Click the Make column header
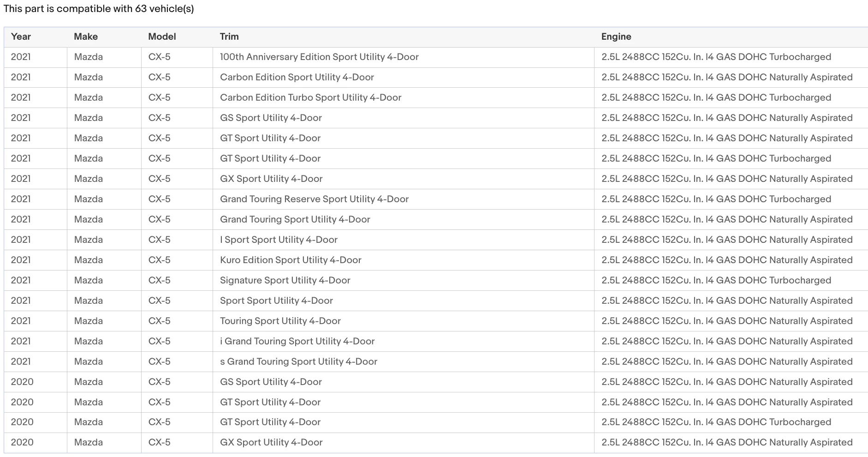The height and width of the screenshot is (457, 868). [86, 36]
